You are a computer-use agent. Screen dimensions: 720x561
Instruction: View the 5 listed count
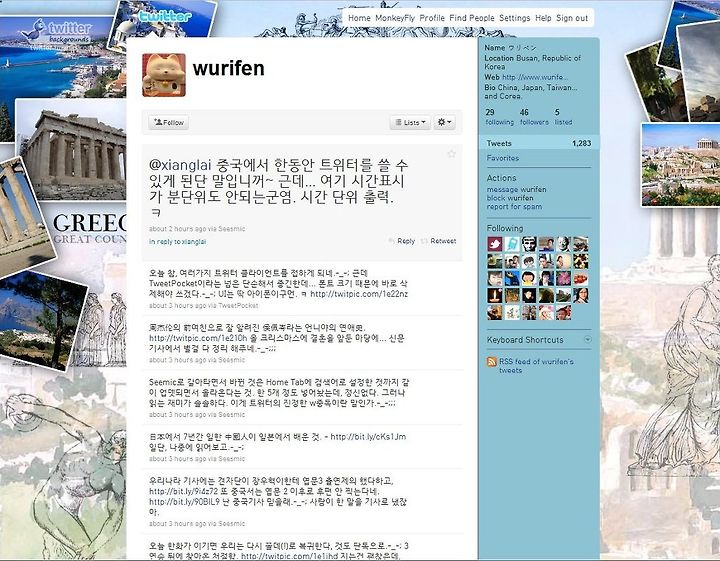(x=563, y=117)
